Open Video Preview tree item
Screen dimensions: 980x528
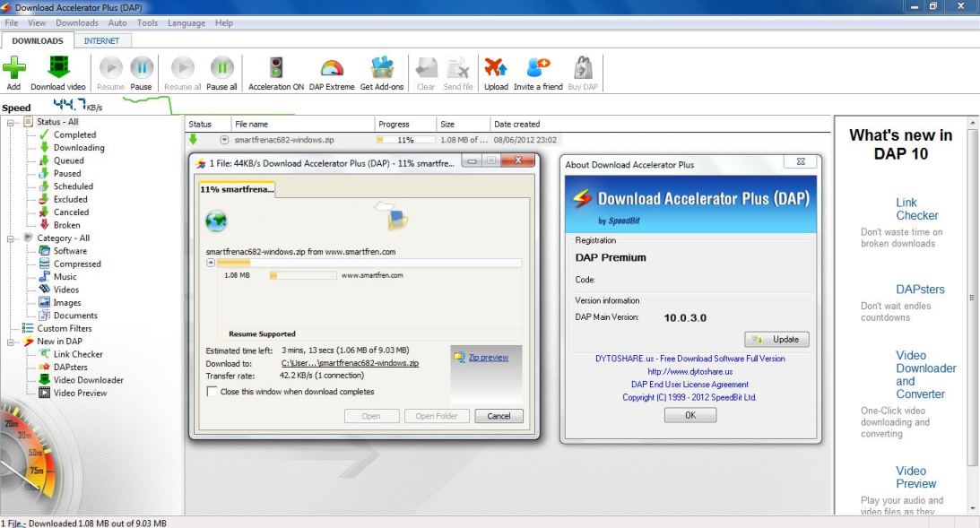[x=80, y=393]
